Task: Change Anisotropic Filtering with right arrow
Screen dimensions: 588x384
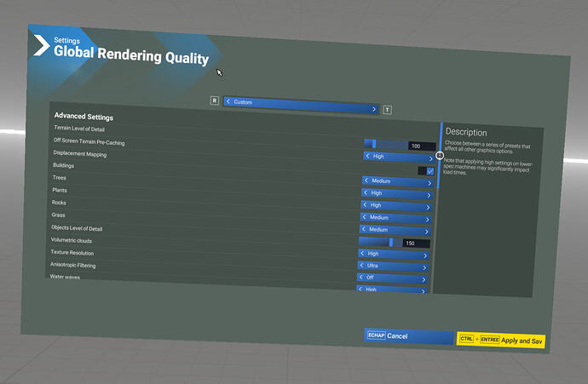Action: [x=424, y=279]
